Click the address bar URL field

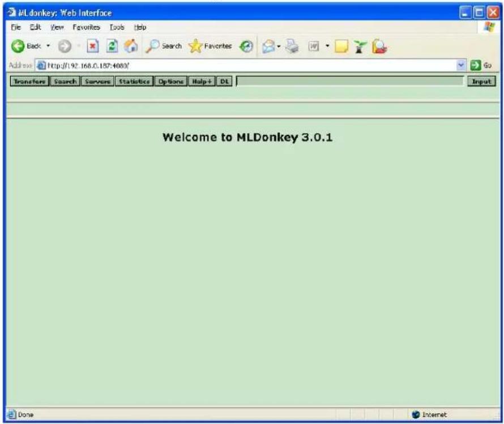coord(251,66)
